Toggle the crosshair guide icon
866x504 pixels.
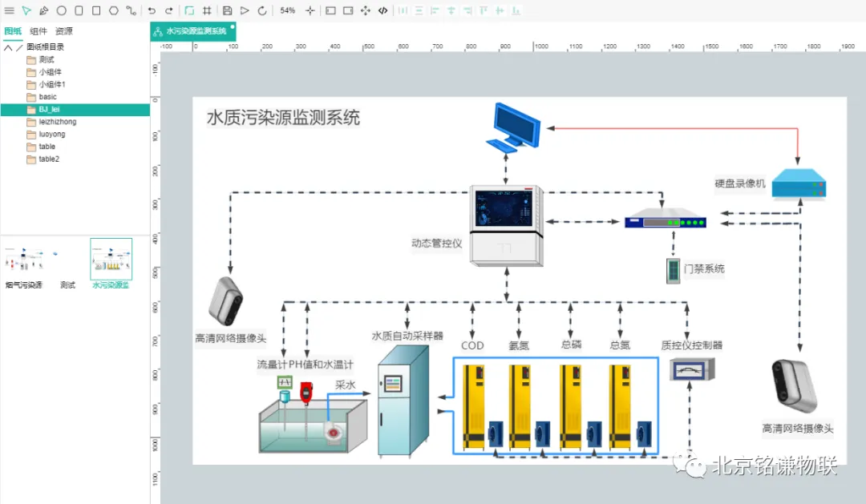(x=310, y=10)
